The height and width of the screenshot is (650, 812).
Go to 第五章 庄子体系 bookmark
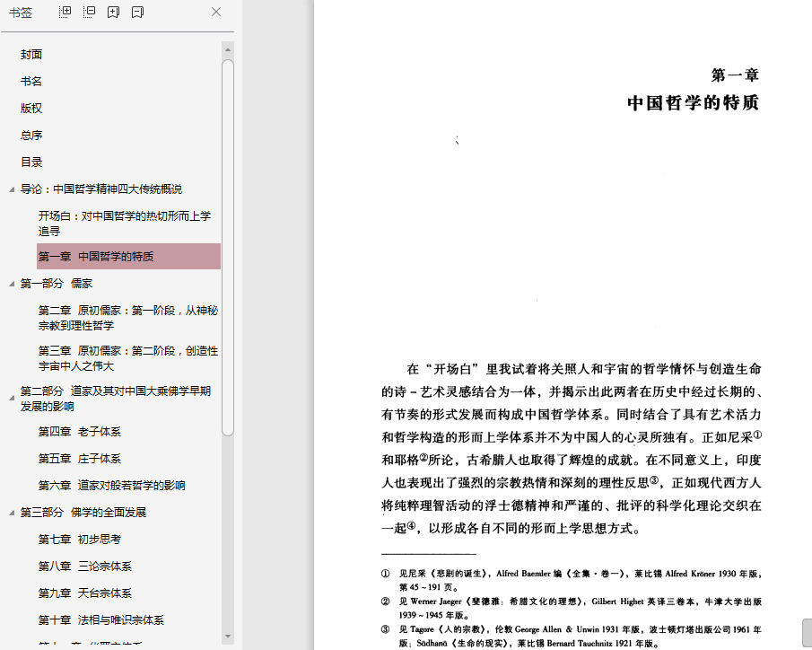(79, 459)
